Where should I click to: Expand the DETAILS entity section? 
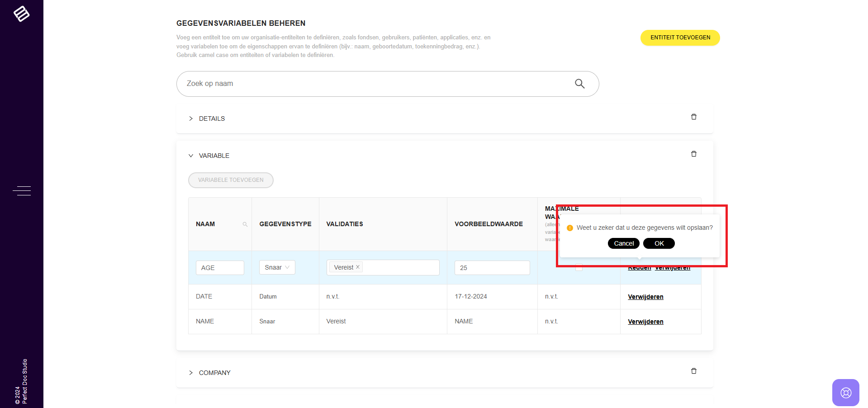[x=191, y=119]
